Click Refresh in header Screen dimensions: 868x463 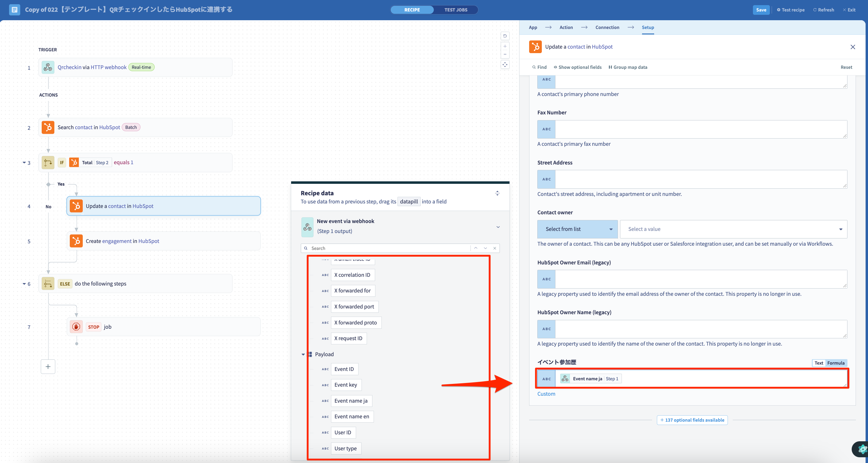[824, 10]
